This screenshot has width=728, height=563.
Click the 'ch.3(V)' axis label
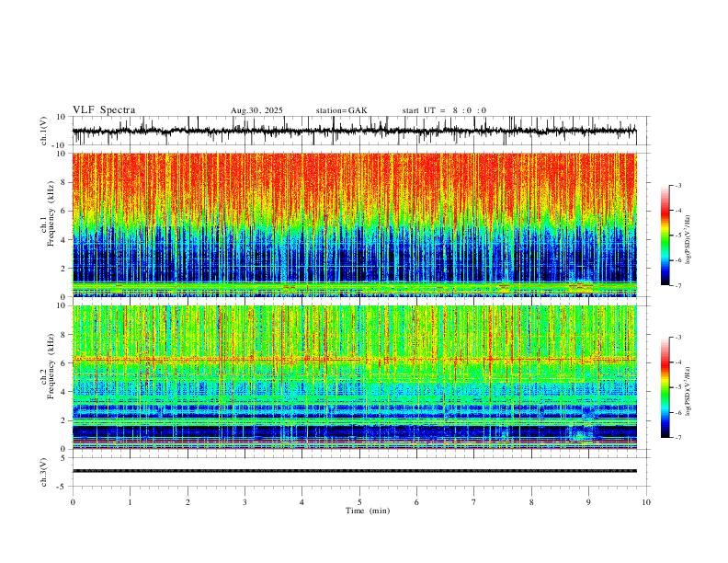44,472
